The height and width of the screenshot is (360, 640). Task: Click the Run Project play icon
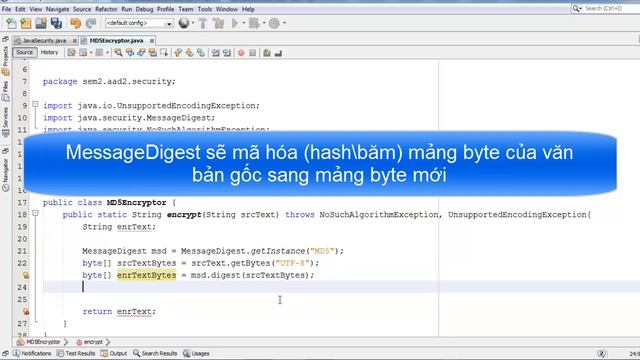[235, 23]
